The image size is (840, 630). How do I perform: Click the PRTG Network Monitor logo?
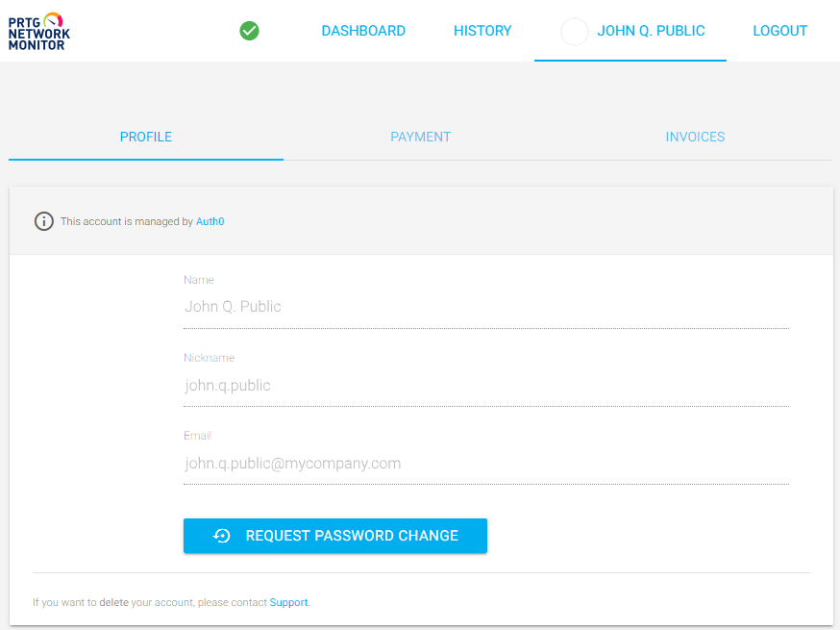38,31
